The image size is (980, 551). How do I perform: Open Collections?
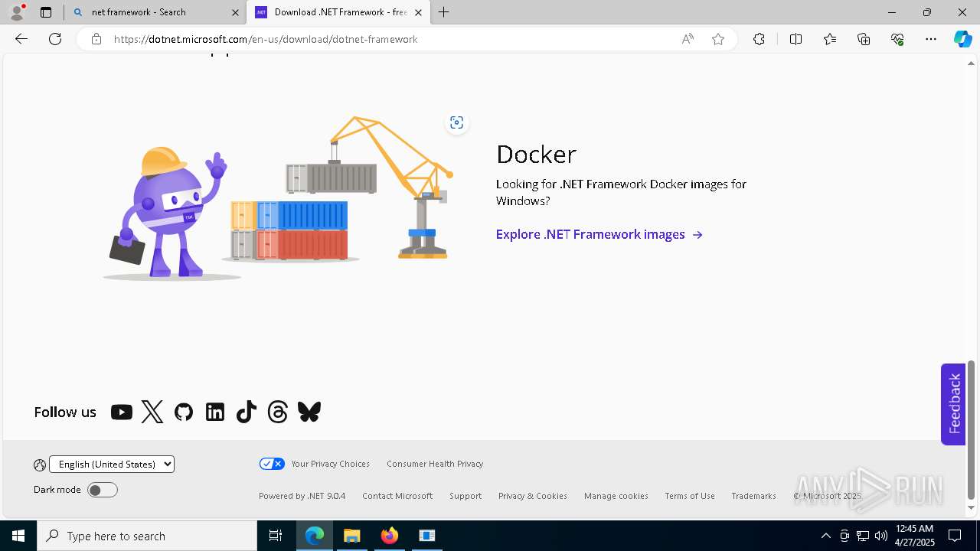tap(864, 39)
